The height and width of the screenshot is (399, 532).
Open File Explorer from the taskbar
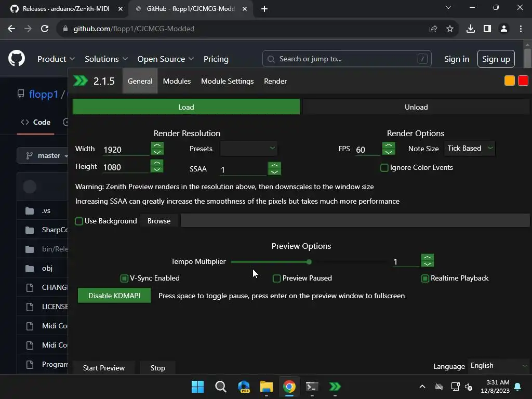[267, 387]
